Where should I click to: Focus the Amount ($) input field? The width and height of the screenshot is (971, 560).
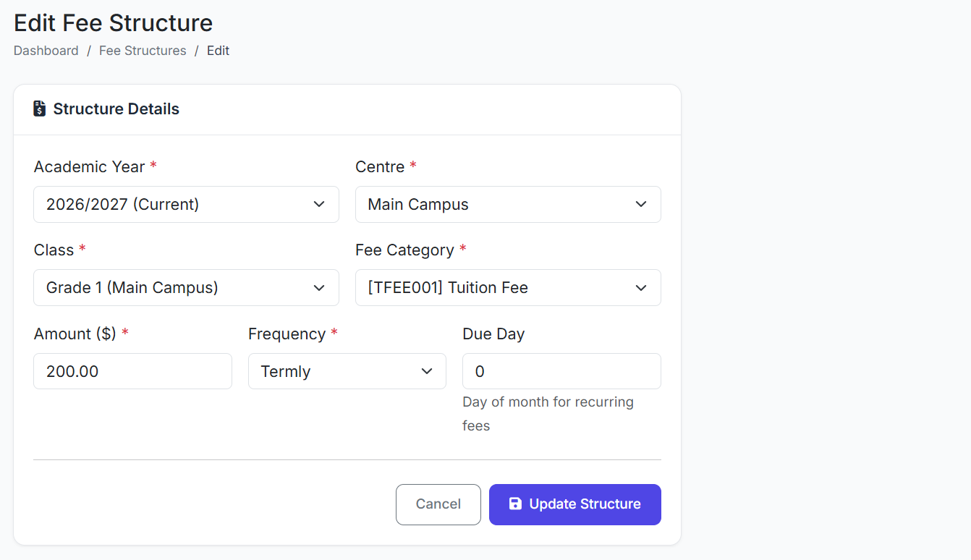132,371
